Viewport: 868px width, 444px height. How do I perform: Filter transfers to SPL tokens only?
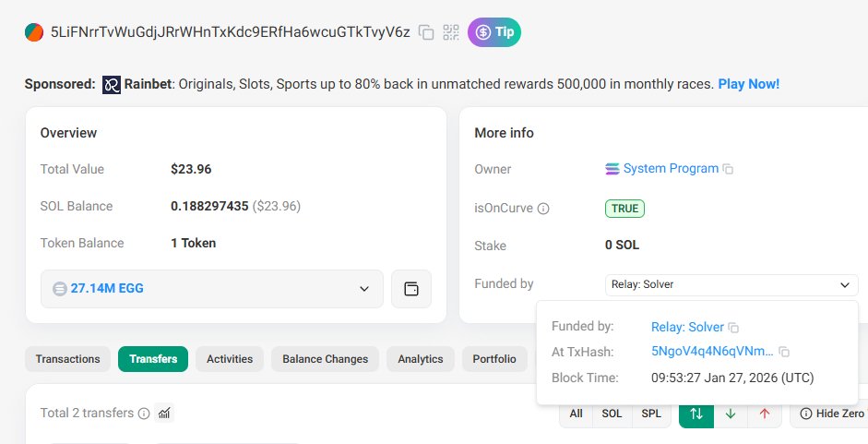pos(651,414)
